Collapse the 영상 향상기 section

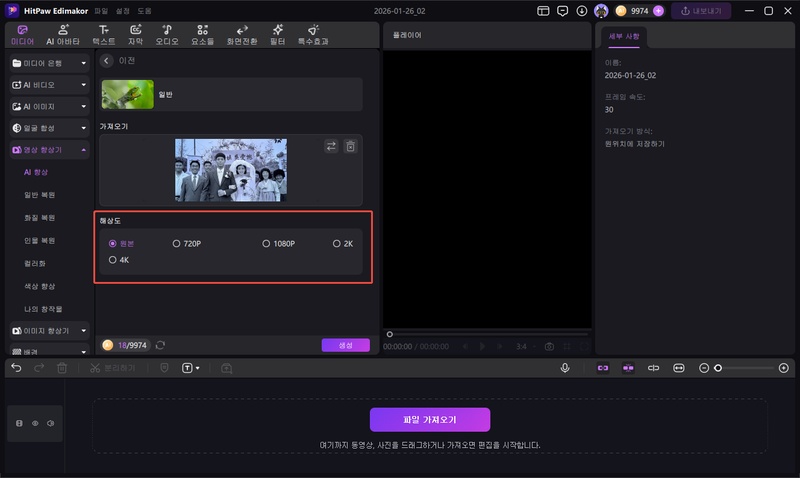click(49, 150)
